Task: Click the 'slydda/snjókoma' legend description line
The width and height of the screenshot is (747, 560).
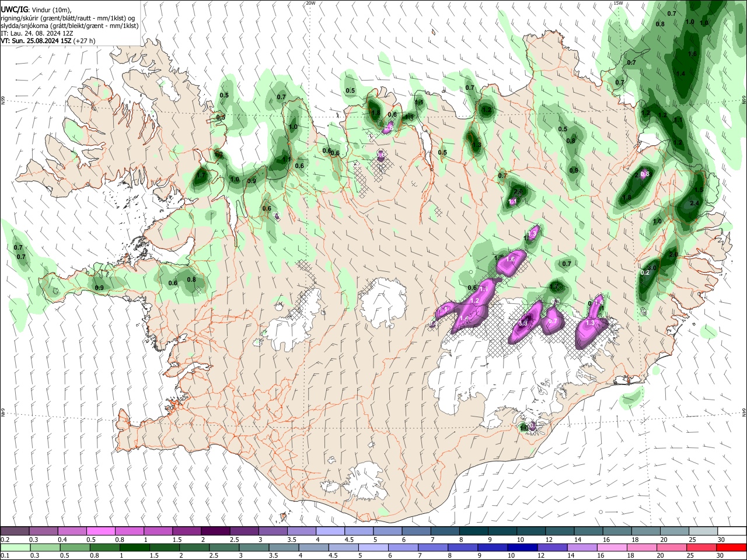Action: pos(69,26)
